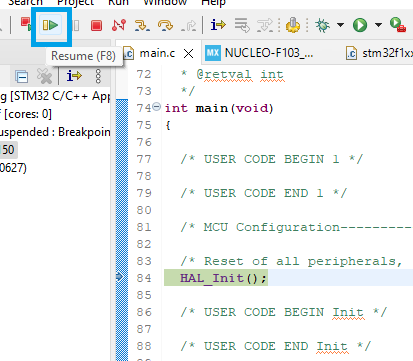This screenshot has width=413, height=361.
Task: Open the Run launch dropdown arrow
Action: tap(378, 25)
